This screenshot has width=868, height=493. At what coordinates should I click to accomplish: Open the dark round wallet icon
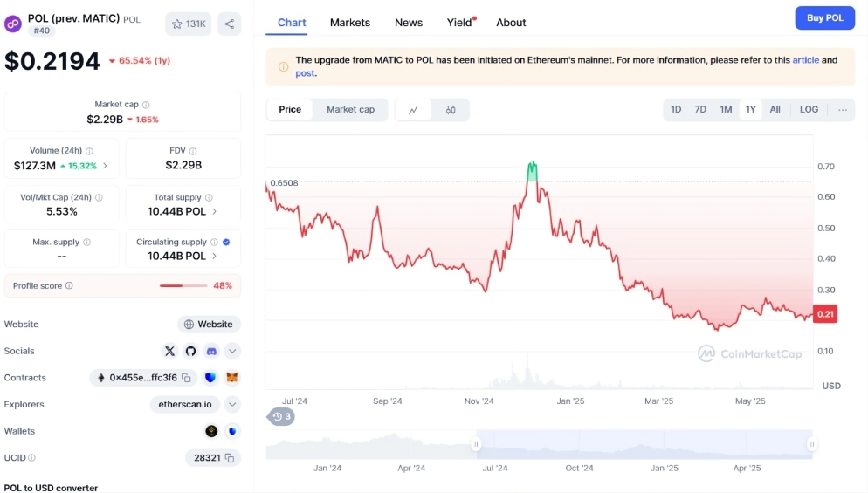pyautogui.click(x=211, y=431)
